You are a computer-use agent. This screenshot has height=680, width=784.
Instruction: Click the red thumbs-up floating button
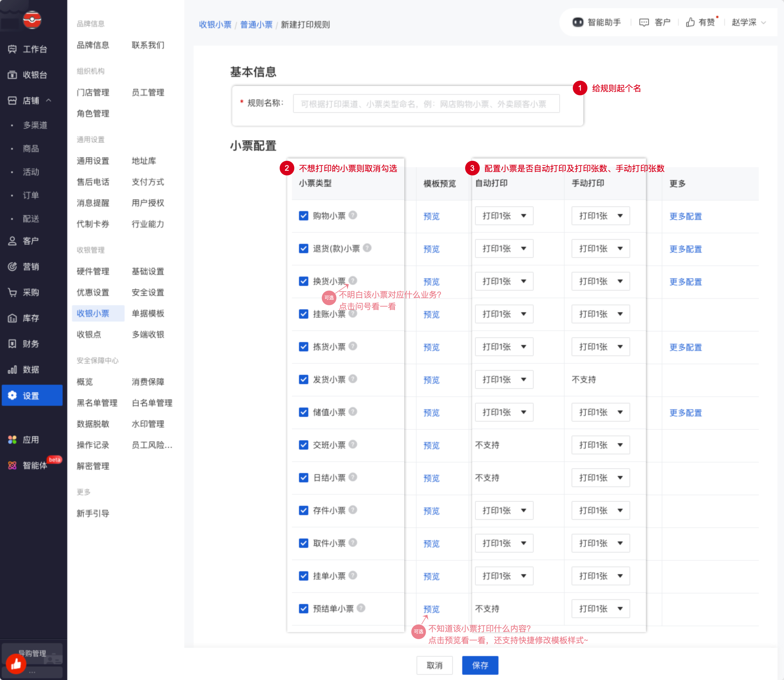pos(16,664)
